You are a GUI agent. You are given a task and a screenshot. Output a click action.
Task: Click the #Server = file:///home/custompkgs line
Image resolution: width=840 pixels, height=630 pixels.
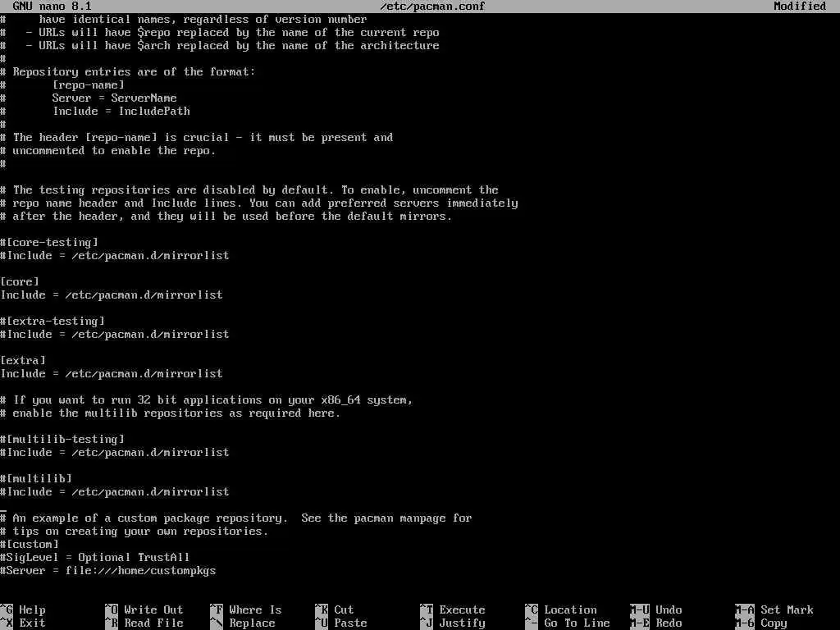pyautogui.click(x=108, y=571)
